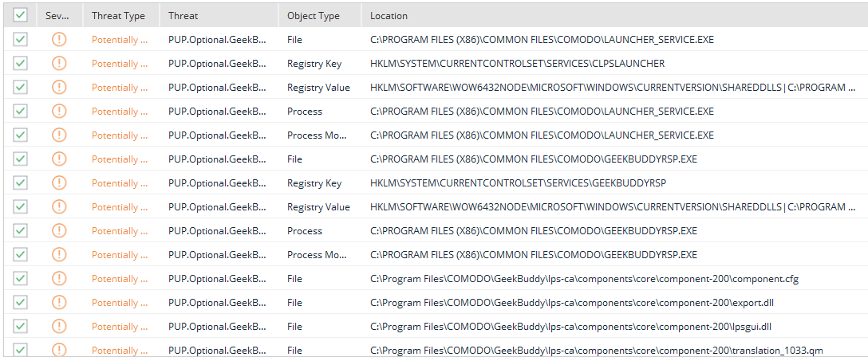Image resolution: width=868 pixels, height=357 pixels.
Task: Deselect the component.cfg row checkbox
Action: (21, 279)
